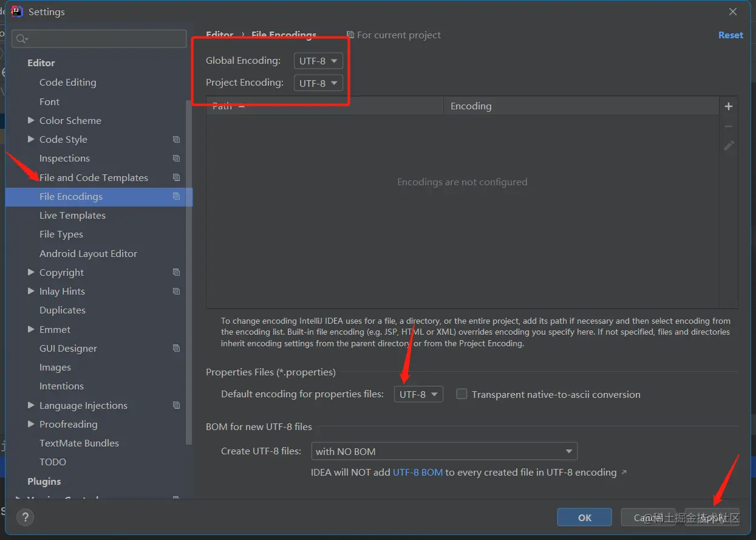Open Android Layout Editor settings
Viewport: 756px width, 540px height.
tap(88, 253)
